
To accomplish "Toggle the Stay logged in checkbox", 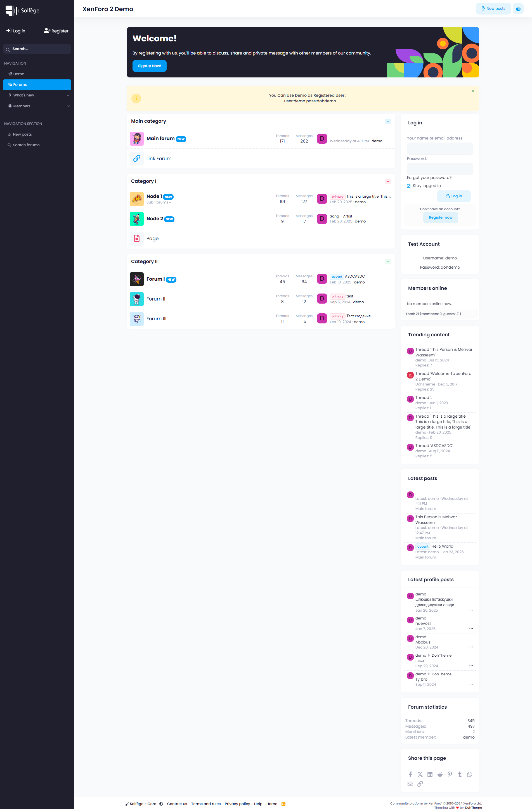I will pos(409,186).
